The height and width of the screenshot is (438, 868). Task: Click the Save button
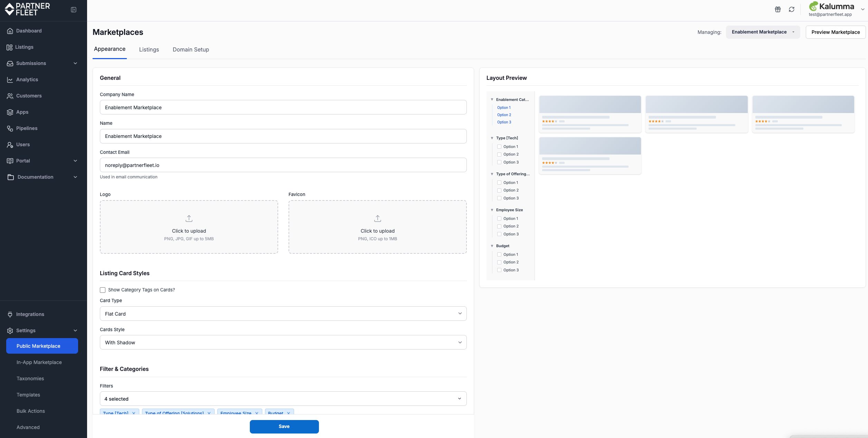284,427
